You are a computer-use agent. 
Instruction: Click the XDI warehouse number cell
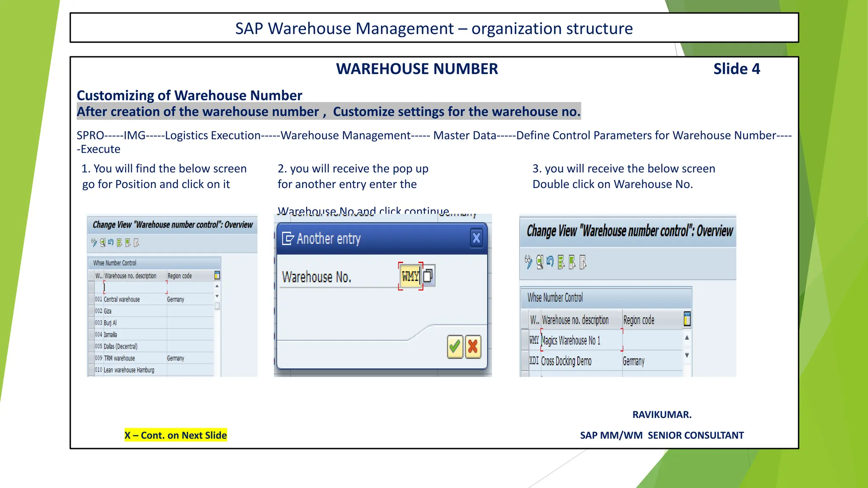coord(534,361)
